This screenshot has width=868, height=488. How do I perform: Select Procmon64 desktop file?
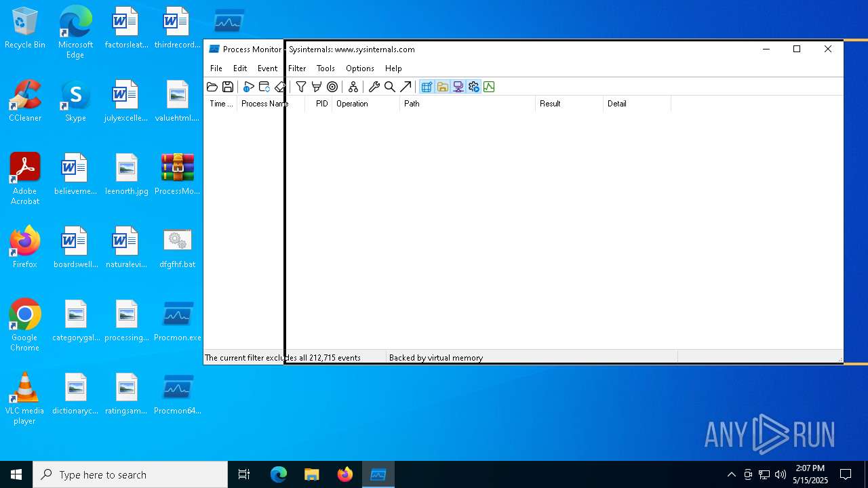tap(178, 394)
